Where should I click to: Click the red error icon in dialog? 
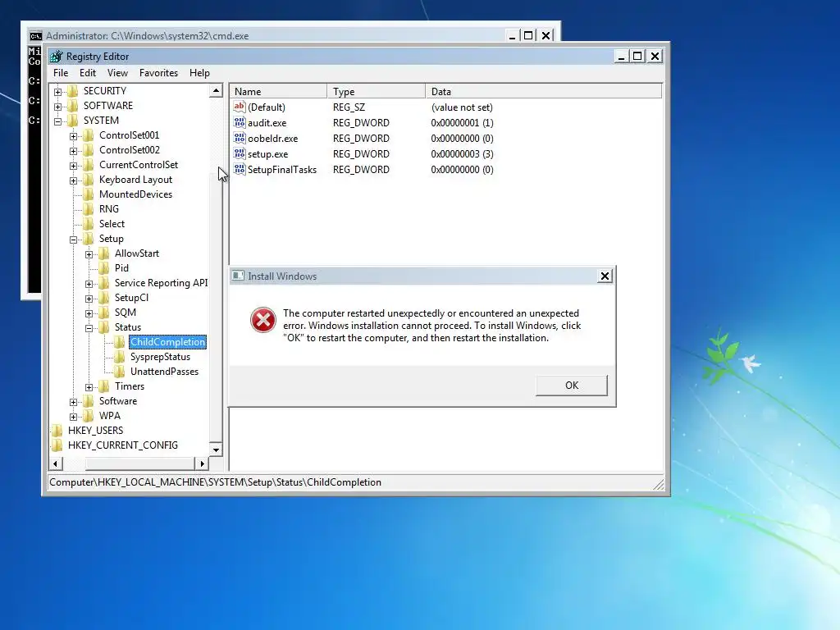[263, 320]
